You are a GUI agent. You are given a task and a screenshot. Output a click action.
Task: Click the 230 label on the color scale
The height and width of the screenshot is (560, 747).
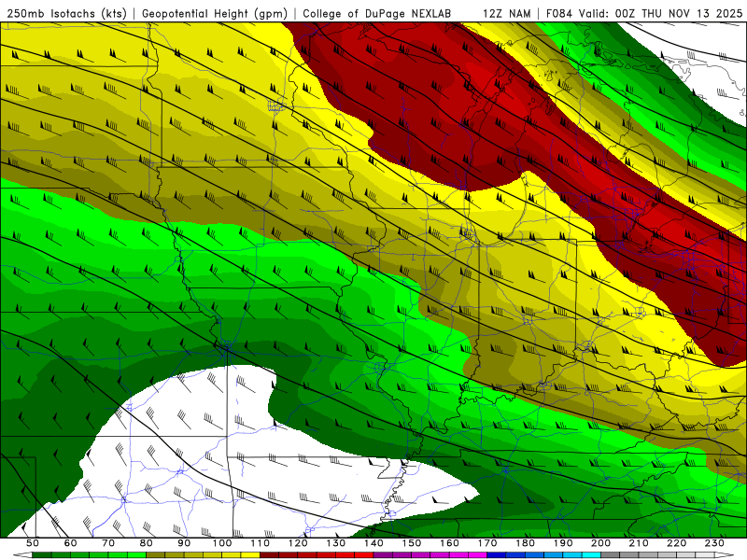(x=714, y=543)
